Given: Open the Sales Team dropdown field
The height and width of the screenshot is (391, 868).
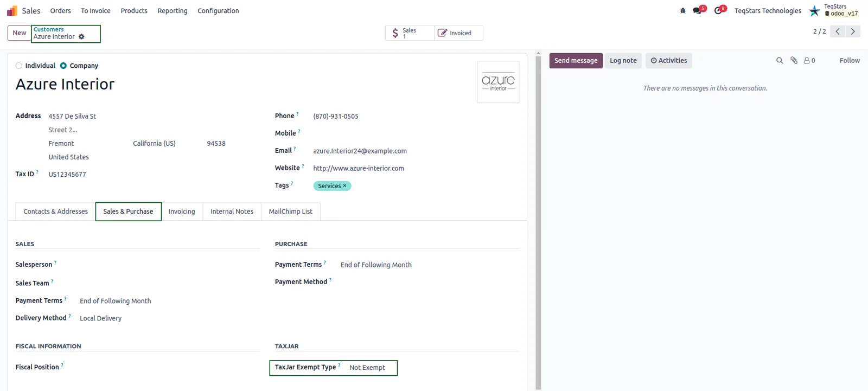Looking at the screenshot, I should (169, 283).
